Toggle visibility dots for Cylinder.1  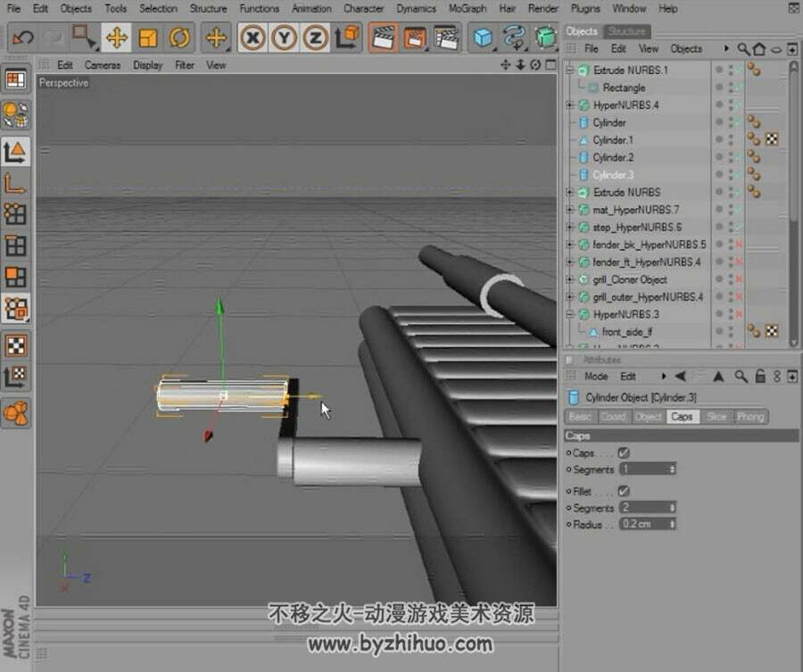[732, 140]
